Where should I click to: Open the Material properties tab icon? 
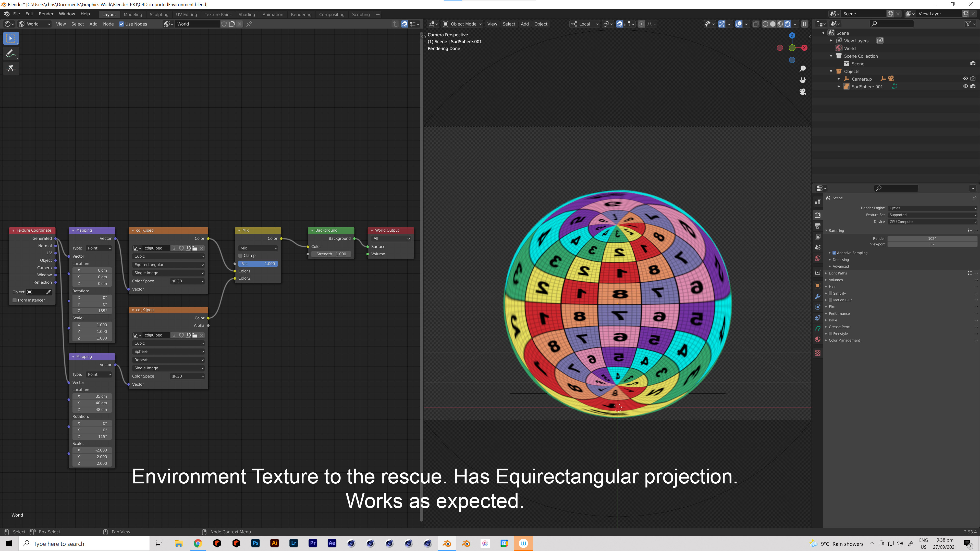point(817,339)
